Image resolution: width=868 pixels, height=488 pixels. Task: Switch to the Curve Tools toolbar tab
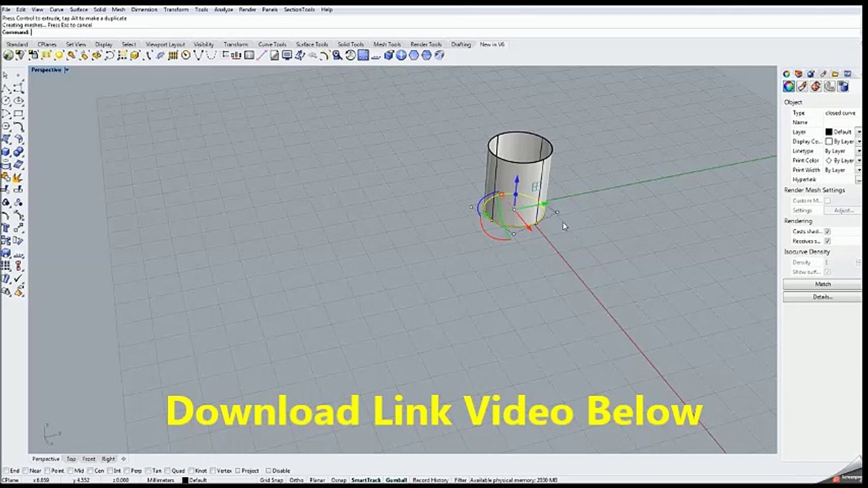(272, 45)
